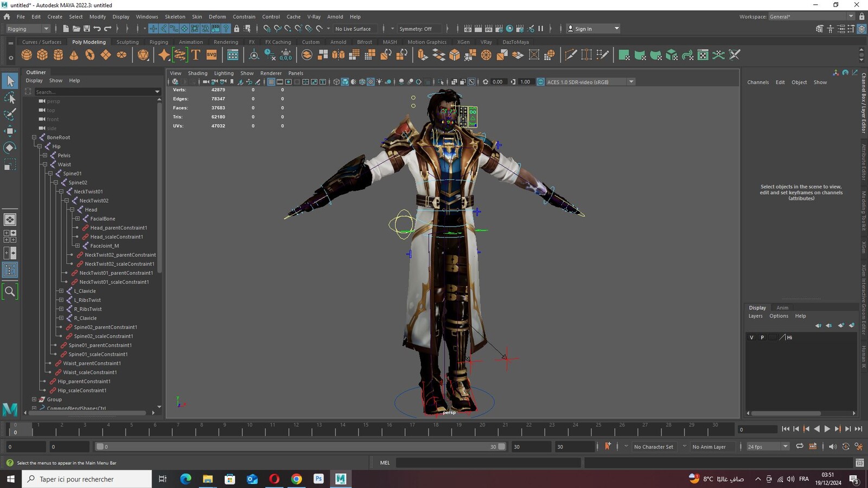Click the Rotate tool icon
The height and width of the screenshot is (488, 868).
click(10, 147)
